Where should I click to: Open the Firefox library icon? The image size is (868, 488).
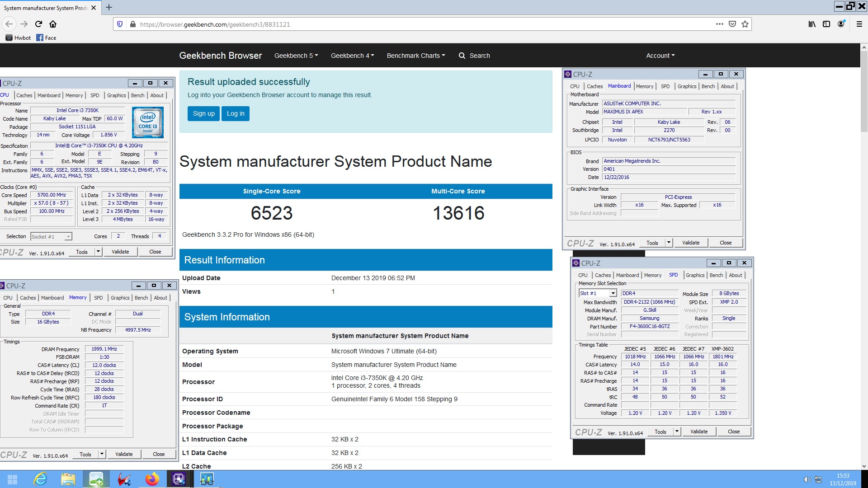point(812,24)
